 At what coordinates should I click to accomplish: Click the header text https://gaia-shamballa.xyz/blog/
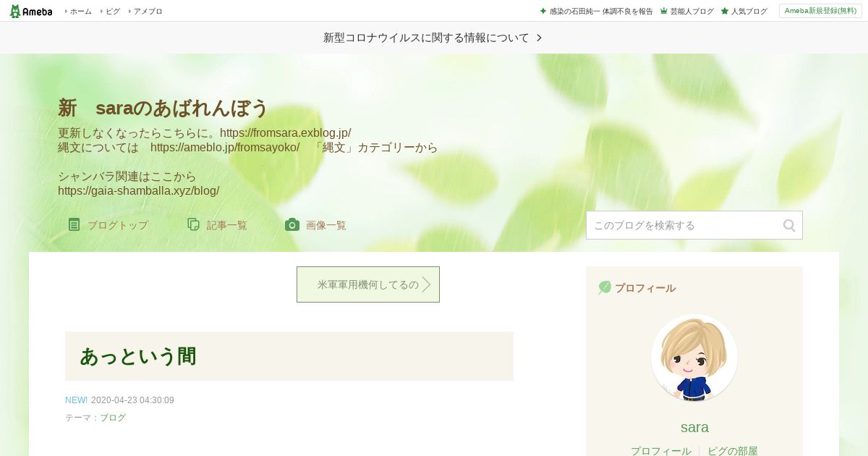pos(138,191)
